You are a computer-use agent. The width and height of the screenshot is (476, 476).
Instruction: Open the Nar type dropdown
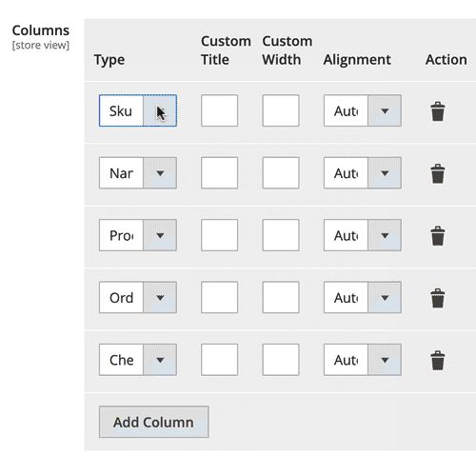[x=138, y=173]
